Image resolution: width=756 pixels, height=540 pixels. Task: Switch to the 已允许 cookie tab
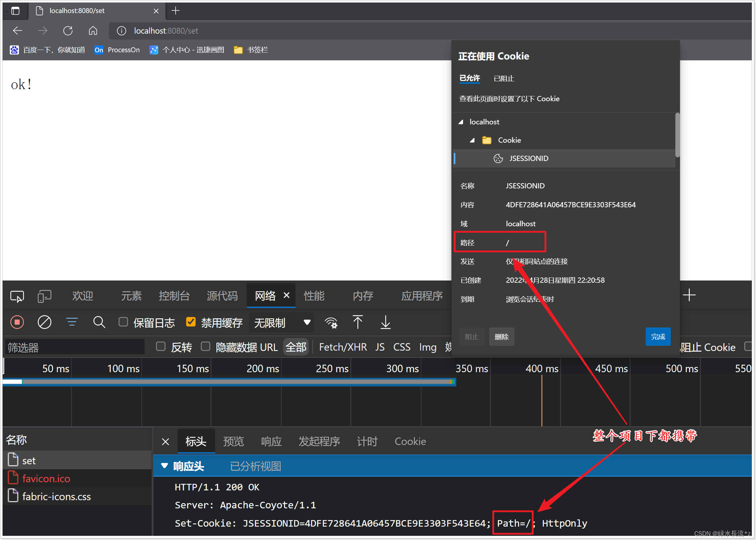coord(469,78)
